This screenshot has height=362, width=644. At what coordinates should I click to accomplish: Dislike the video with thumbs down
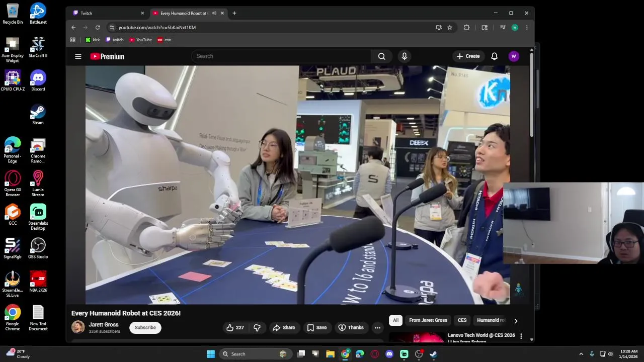coord(257,328)
